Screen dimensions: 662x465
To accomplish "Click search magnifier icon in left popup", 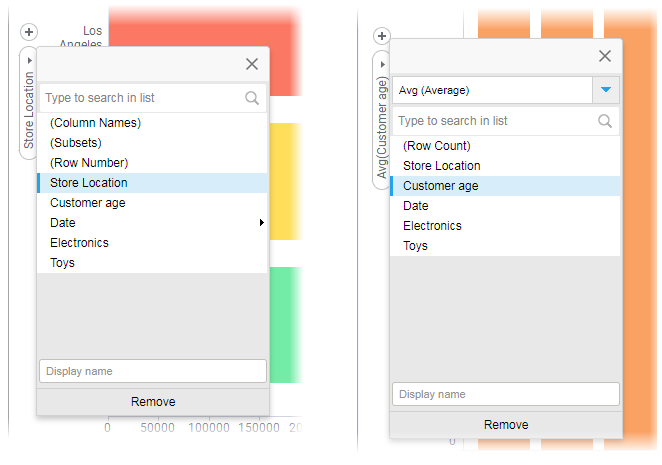I will 252,98.
